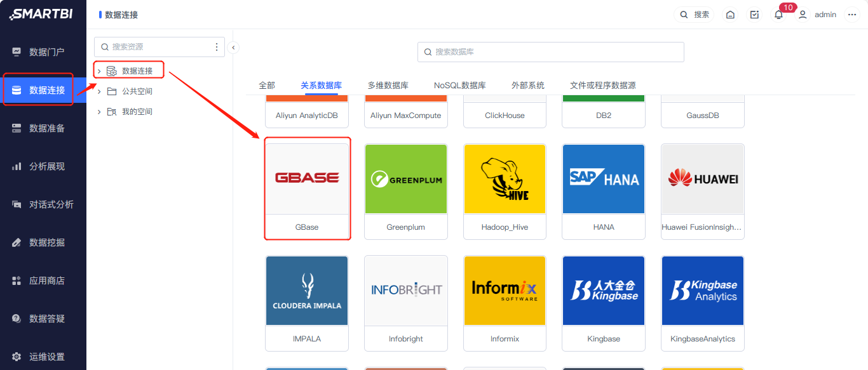Image resolution: width=868 pixels, height=370 pixels.
Task: Open the more options ellipsis in top bar
Action: 852,15
